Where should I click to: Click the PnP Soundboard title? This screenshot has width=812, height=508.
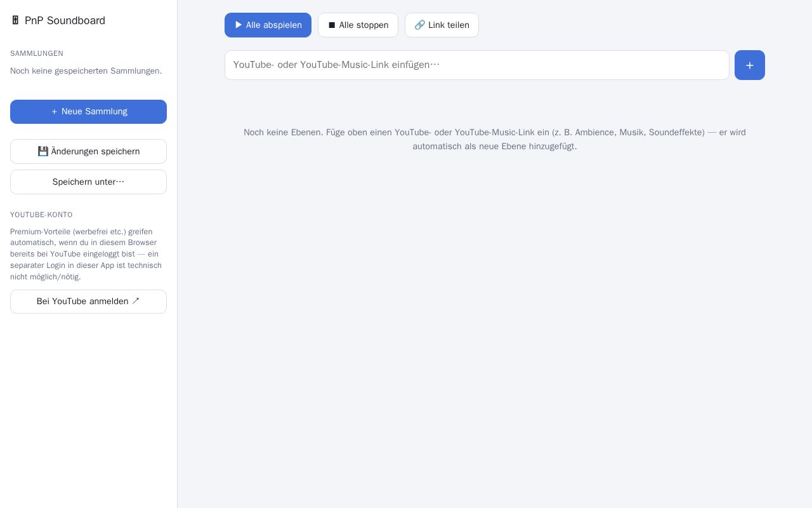point(65,20)
